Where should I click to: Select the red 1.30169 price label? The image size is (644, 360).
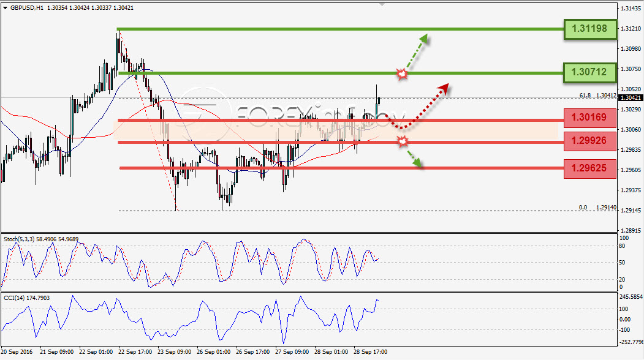pos(590,118)
